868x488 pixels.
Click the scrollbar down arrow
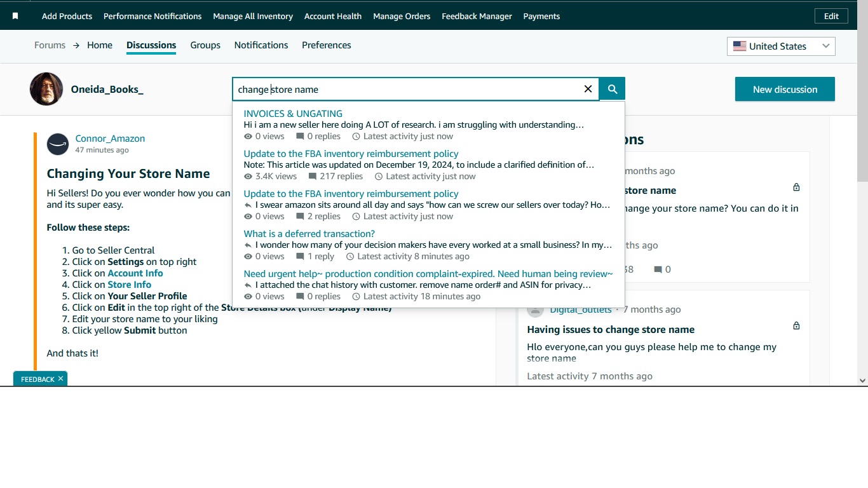coord(862,381)
